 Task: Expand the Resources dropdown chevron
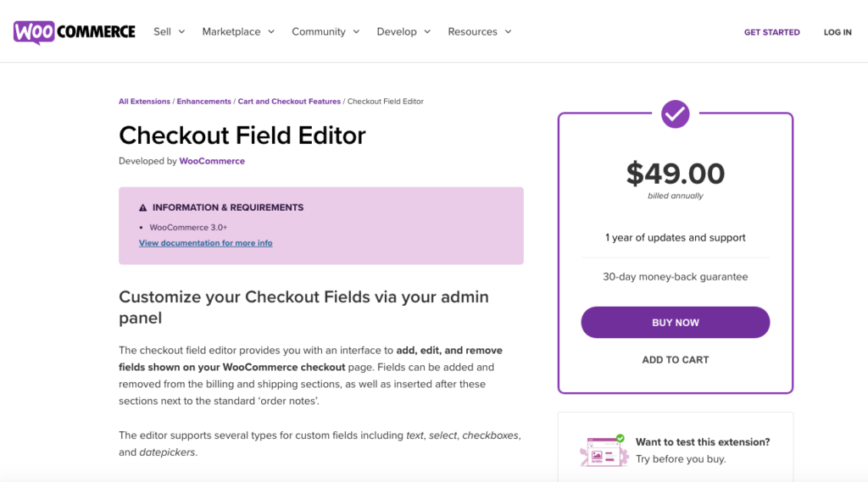[509, 32]
